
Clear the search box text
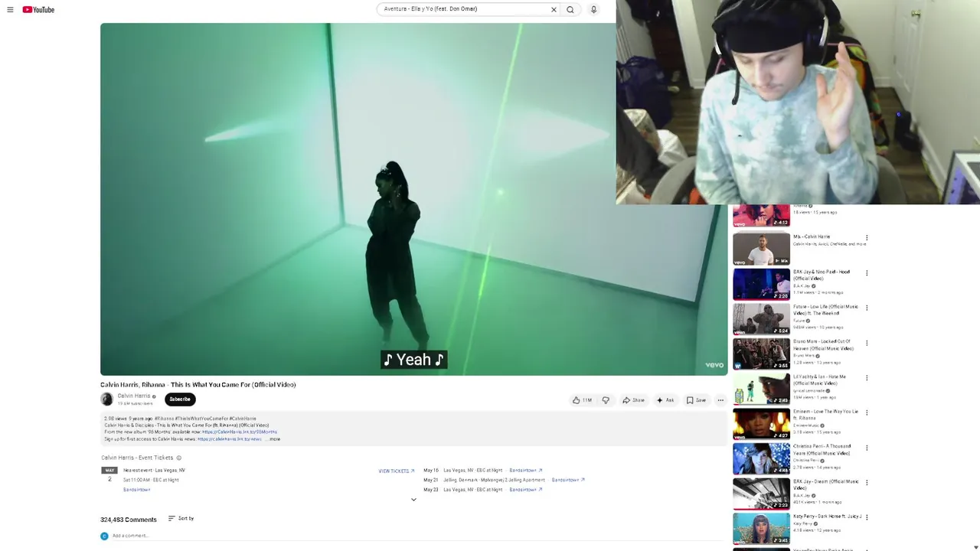554,9
